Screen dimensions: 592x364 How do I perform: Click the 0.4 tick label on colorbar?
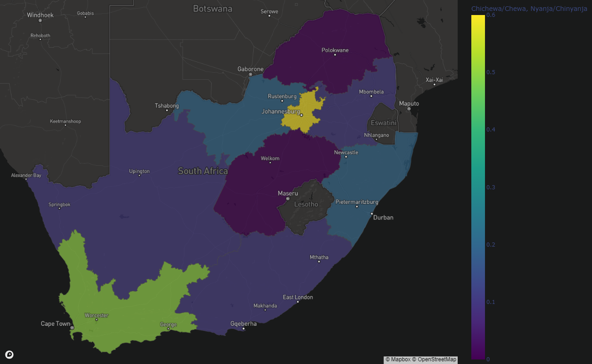pos(490,130)
